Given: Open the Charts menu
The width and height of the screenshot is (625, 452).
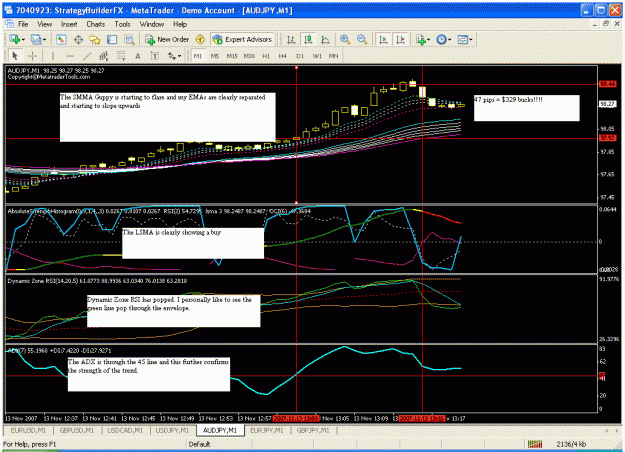Looking at the screenshot, I should coord(96,24).
